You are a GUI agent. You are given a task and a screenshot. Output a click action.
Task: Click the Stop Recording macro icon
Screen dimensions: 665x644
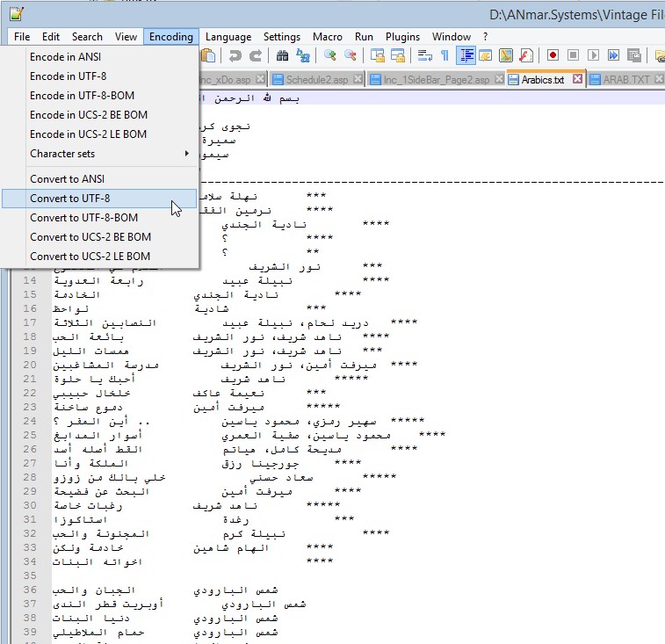[574, 55]
